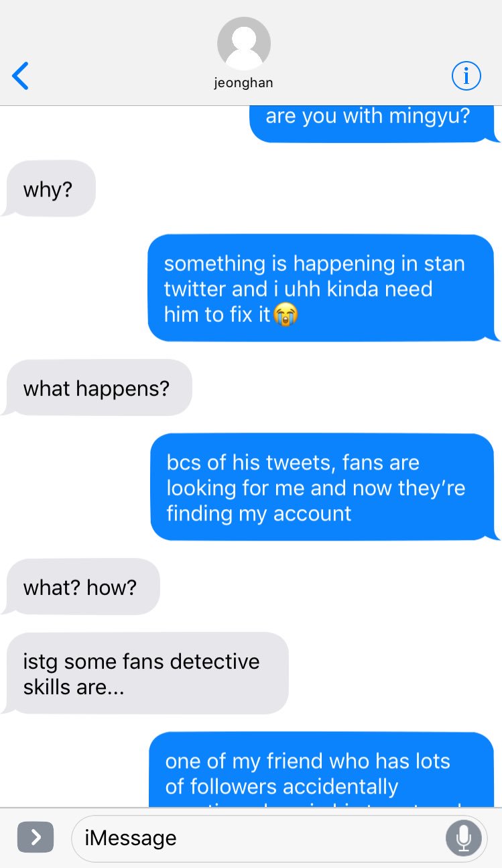Click "finding my account" text line
The image size is (502, 868).
(259, 513)
